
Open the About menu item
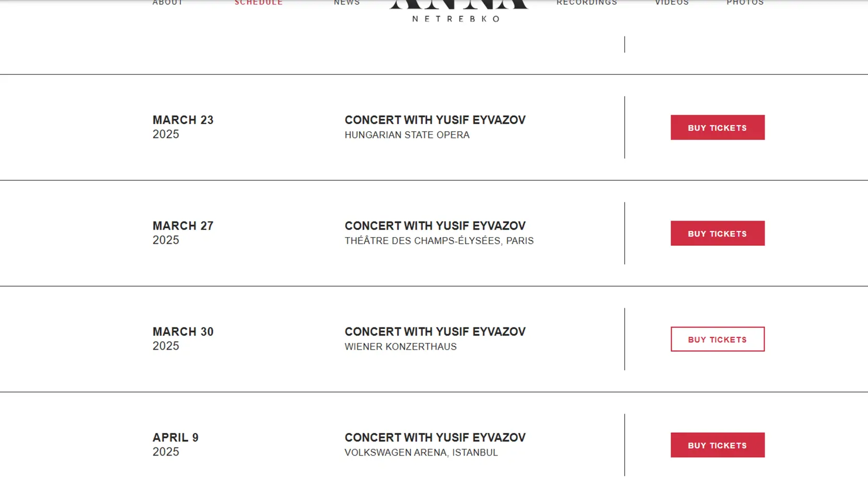pos(167,3)
